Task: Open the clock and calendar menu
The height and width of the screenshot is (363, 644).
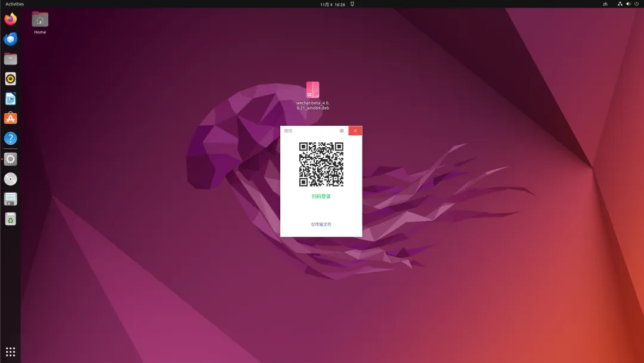Action: [x=332, y=4]
